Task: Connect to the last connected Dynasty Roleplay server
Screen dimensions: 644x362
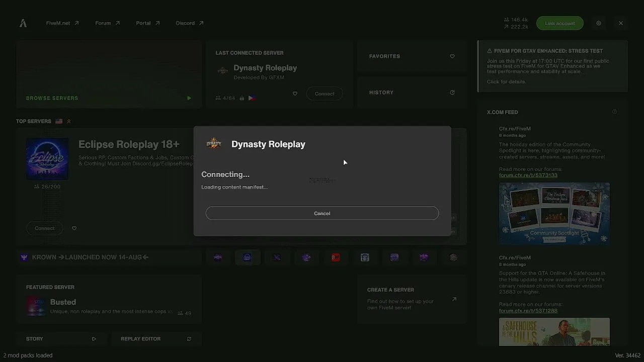Action: coord(325,94)
